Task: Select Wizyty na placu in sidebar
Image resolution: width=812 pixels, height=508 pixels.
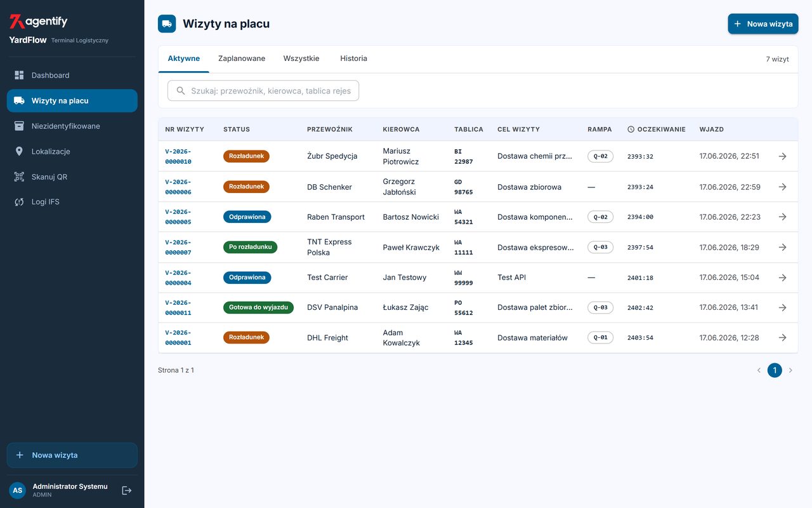Action: [72, 100]
